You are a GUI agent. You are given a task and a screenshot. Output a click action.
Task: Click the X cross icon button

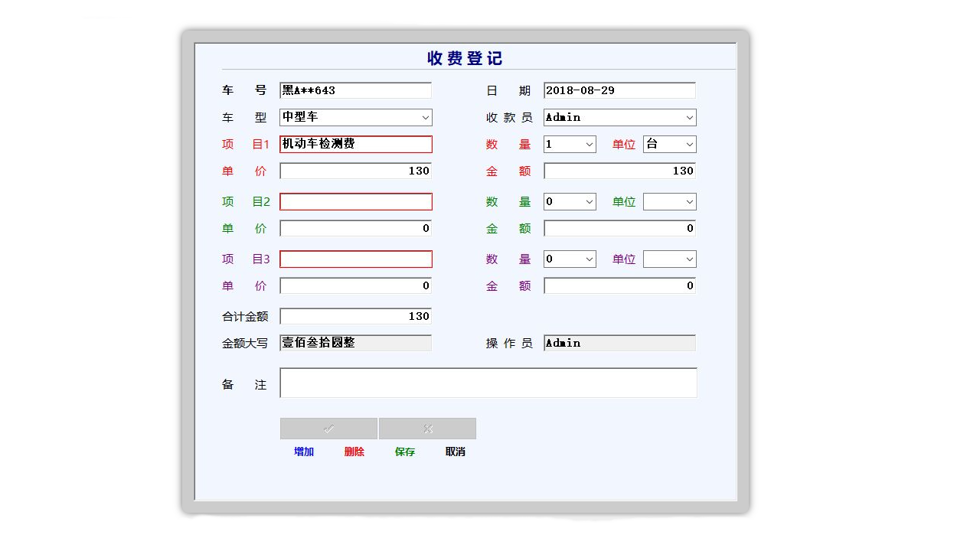[427, 428]
